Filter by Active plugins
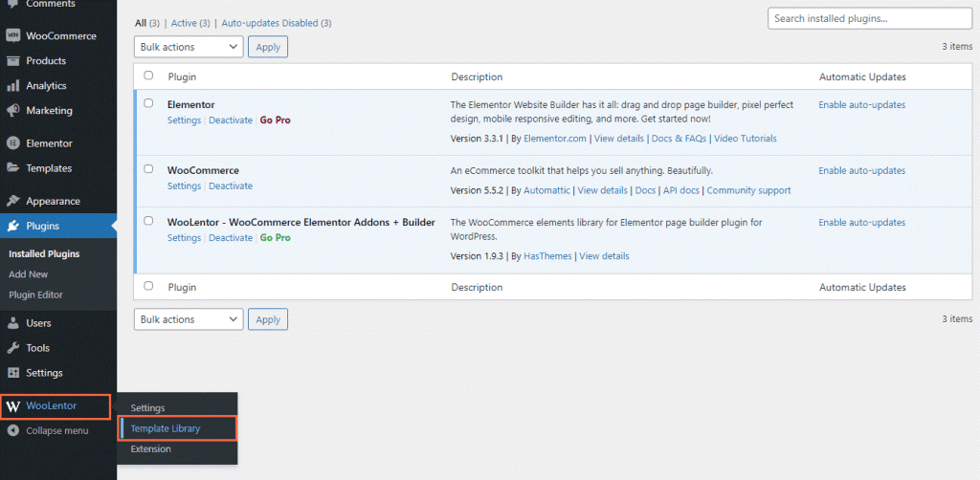This screenshot has width=980, height=480. (184, 23)
